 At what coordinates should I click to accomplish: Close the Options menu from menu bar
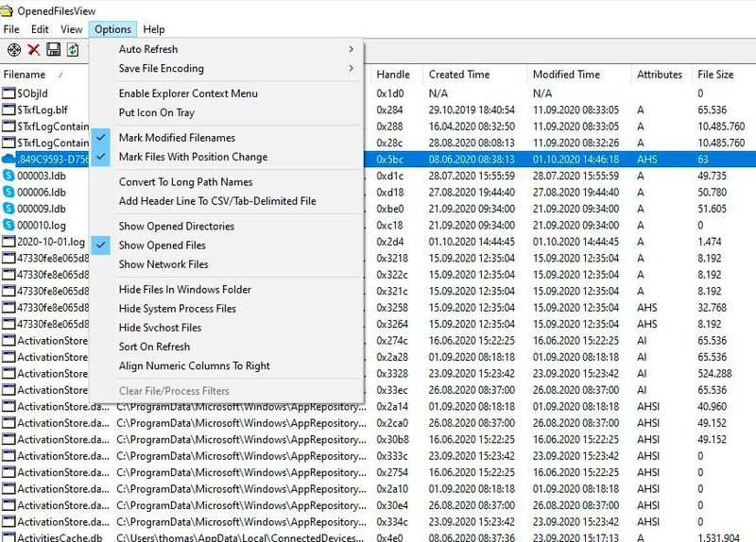112,29
